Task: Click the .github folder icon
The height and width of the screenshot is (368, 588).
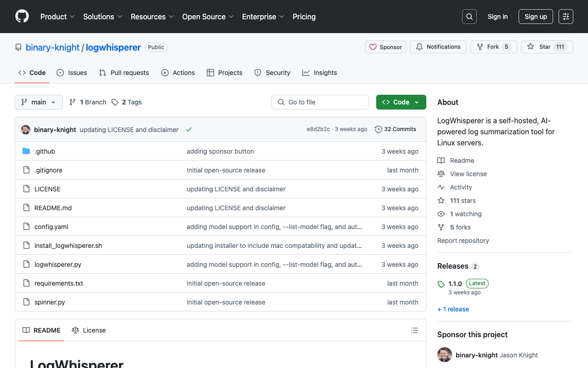Action: 27,151
